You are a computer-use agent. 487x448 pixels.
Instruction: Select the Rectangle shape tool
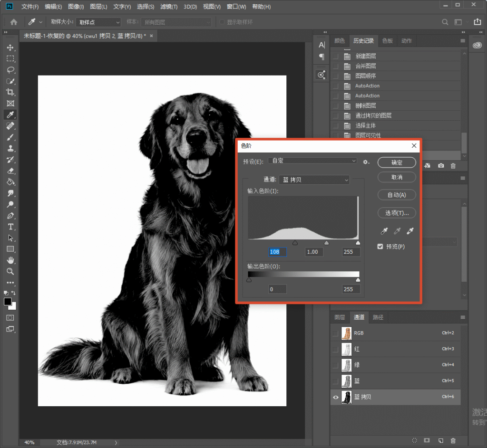pyautogui.click(x=10, y=249)
